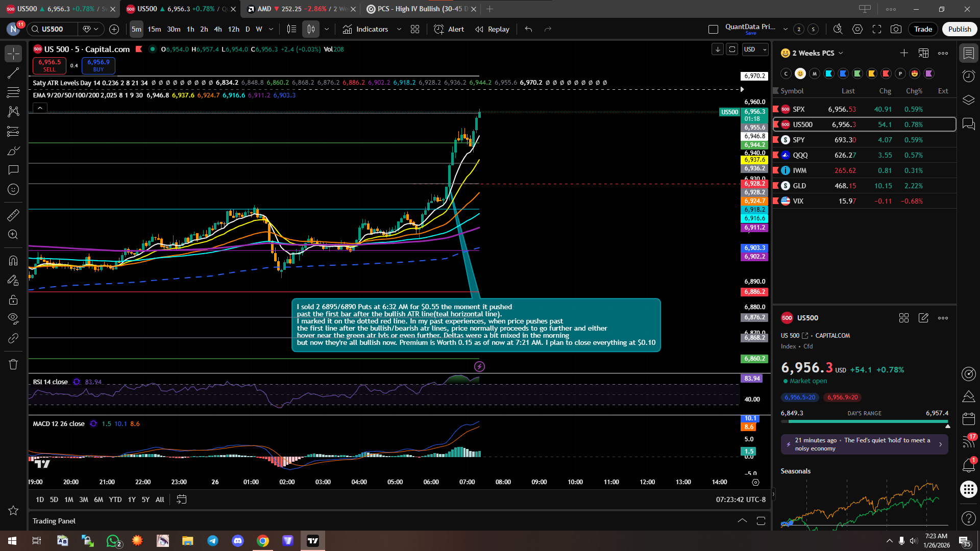
Task: Expand the 2 Weeks PCS watchlist dropdown
Action: pos(841,53)
